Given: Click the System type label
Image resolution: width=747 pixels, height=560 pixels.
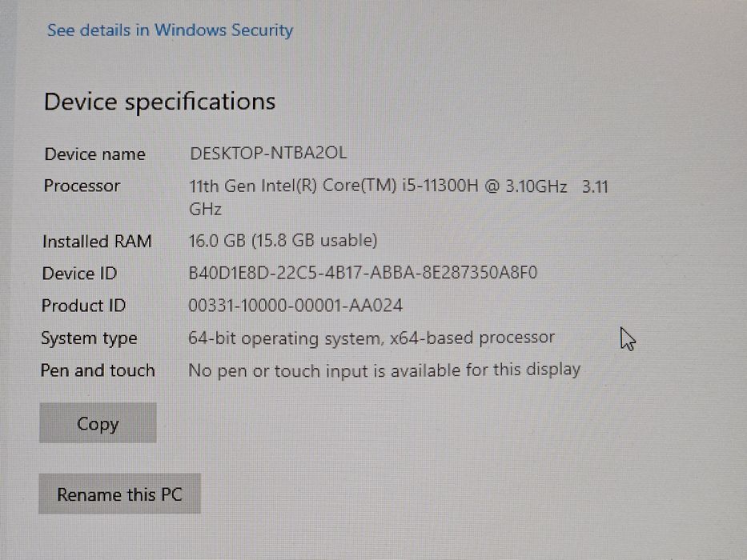Looking at the screenshot, I should (89, 338).
